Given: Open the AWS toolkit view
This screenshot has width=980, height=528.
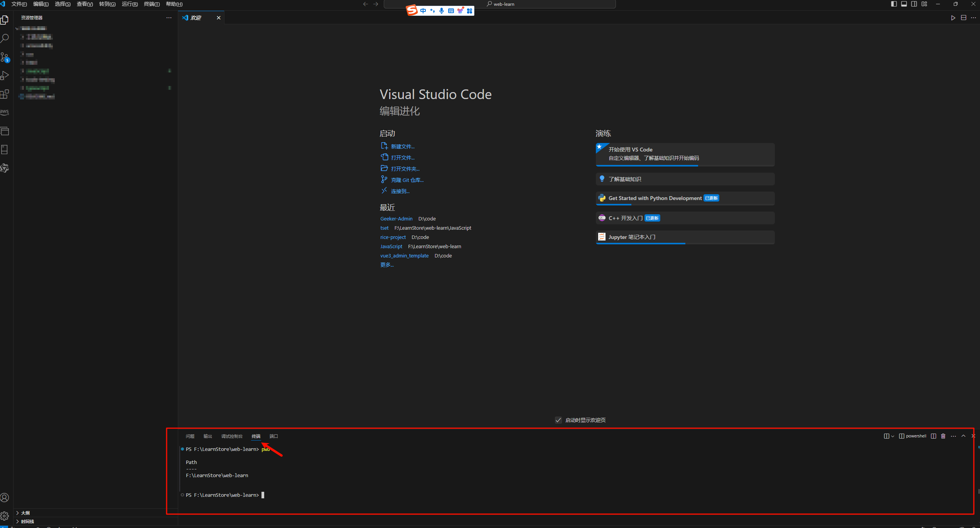Looking at the screenshot, I should (5, 112).
